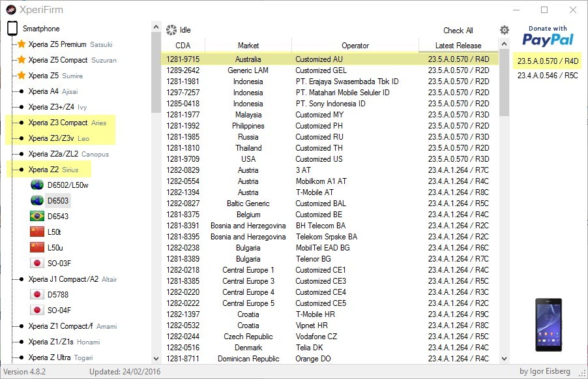This screenshot has height=379, width=588.
Task: Select the USA Customized US row
Action: point(330,159)
